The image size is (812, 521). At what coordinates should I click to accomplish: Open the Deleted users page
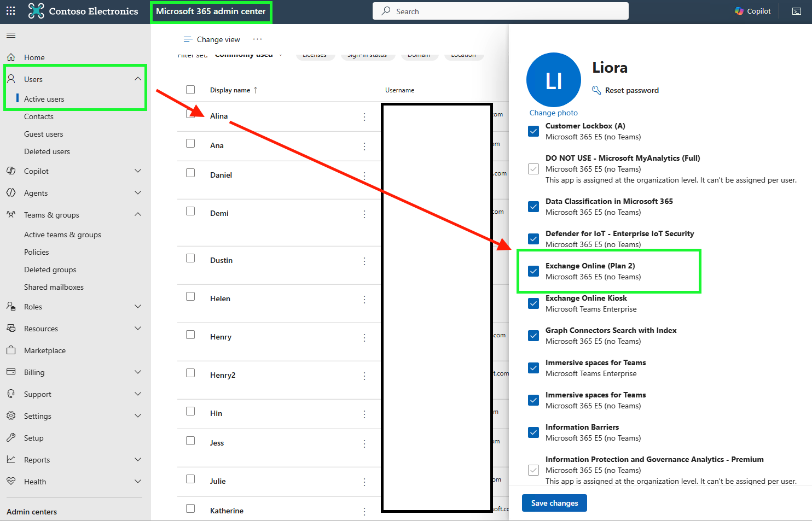click(x=47, y=151)
